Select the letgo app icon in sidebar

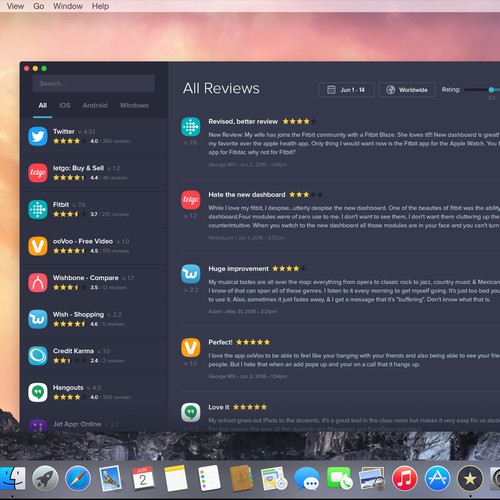coord(38,173)
